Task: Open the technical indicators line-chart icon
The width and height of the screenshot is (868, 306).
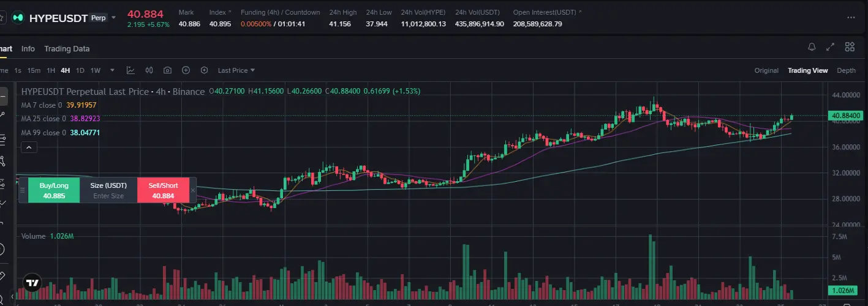Action: [x=130, y=70]
